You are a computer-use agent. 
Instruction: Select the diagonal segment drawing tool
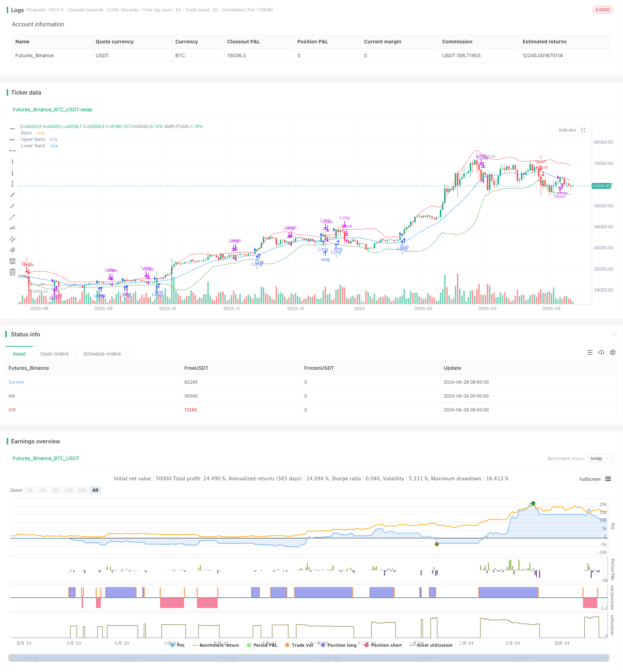click(x=12, y=217)
